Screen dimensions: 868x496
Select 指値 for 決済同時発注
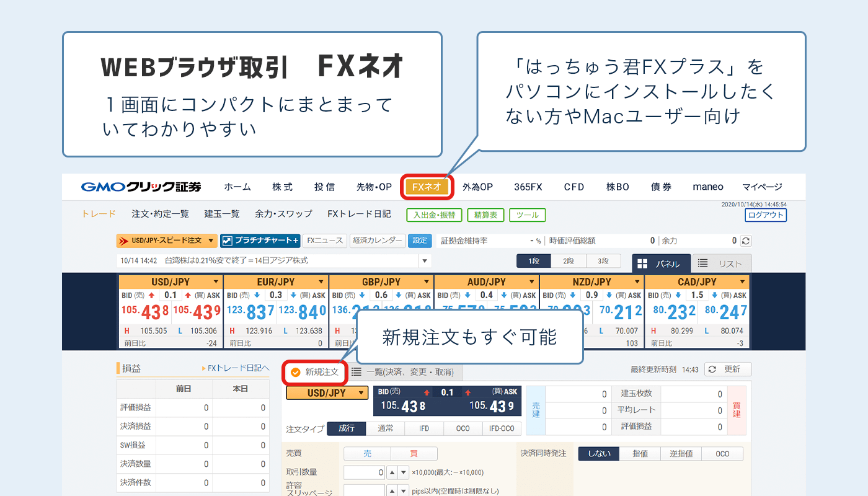(640, 454)
